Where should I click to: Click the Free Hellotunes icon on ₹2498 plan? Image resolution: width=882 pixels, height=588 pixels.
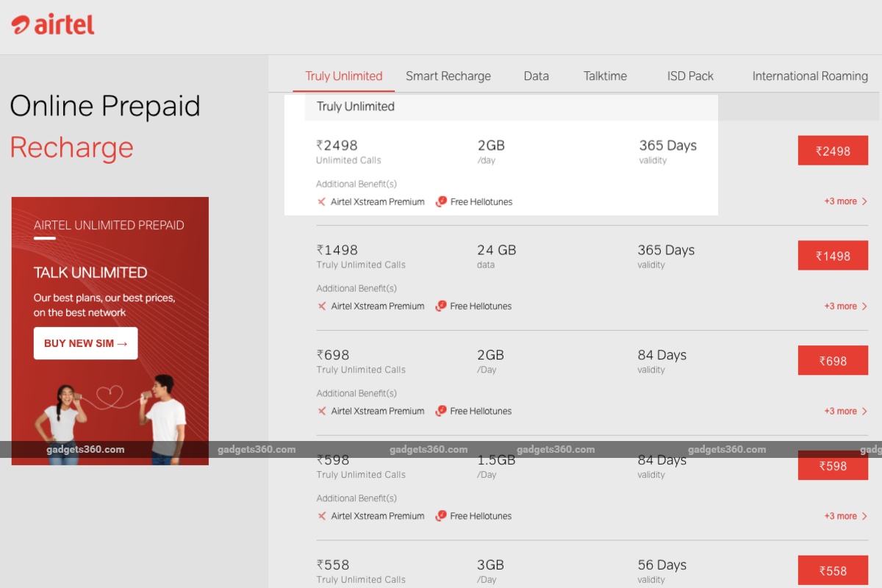pos(441,201)
